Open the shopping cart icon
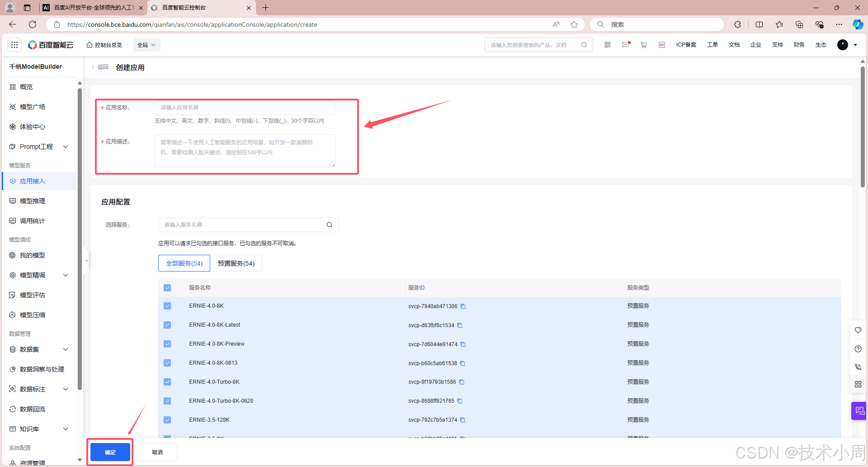This screenshot has width=868, height=467. point(644,45)
